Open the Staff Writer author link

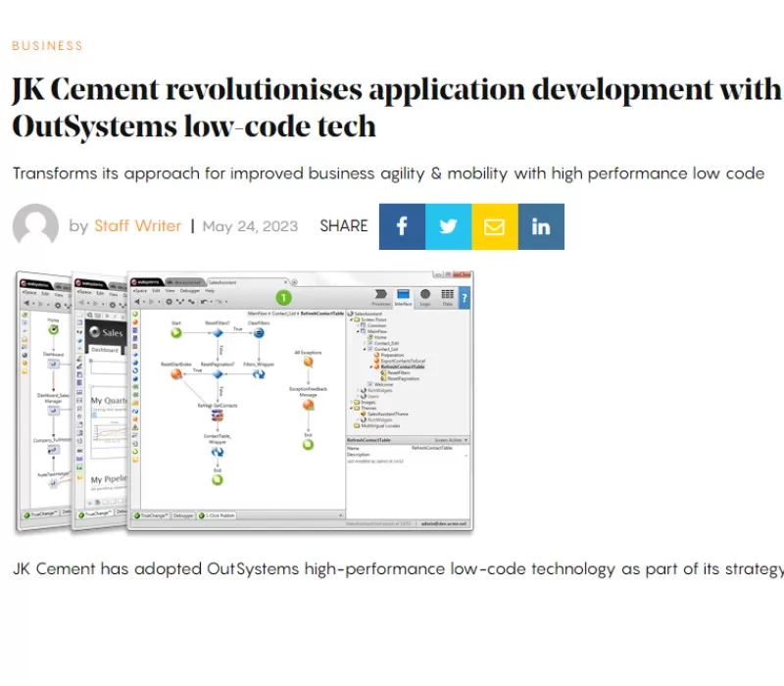click(x=137, y=226)
